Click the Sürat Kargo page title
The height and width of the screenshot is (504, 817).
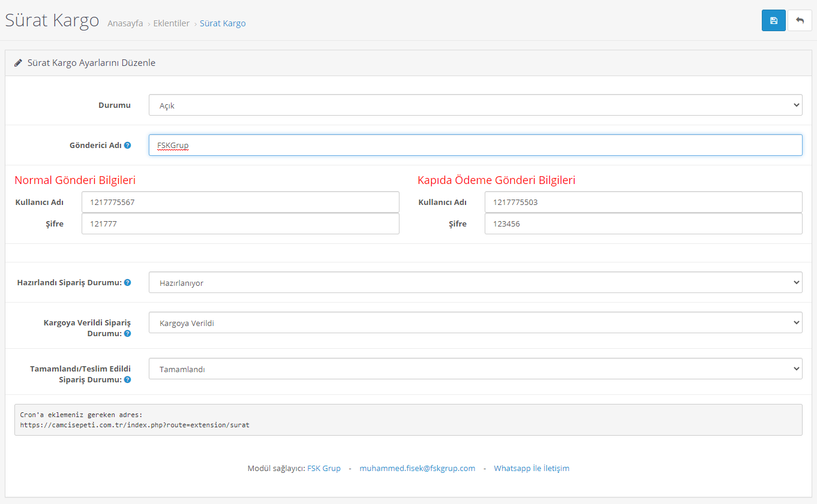[x=52, y=20]
